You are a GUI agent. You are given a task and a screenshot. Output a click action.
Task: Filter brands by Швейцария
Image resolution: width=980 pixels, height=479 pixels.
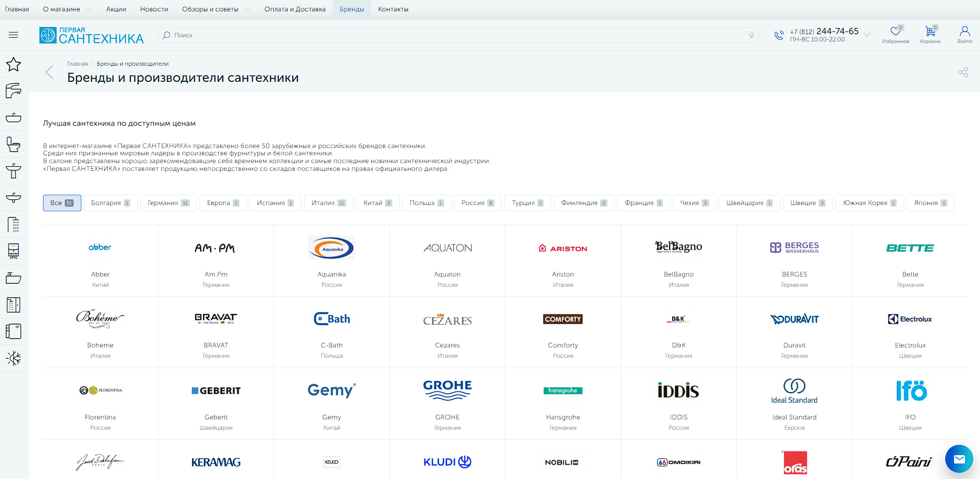749,203
